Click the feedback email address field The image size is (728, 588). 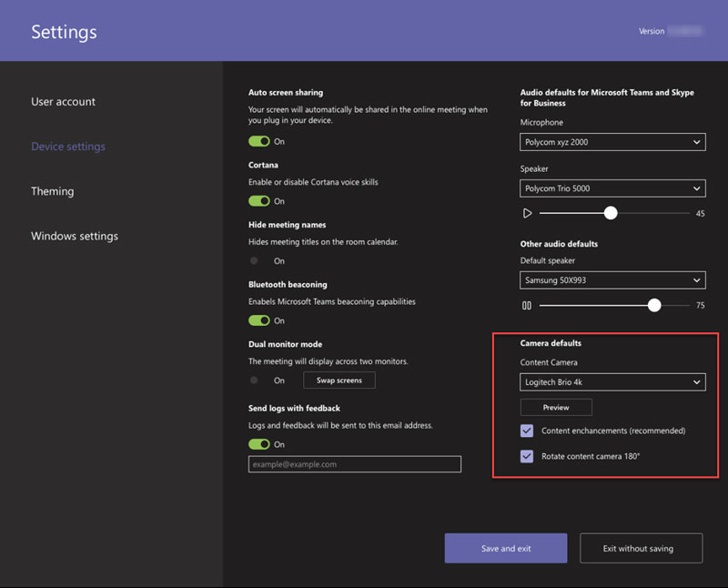[355, 464]
